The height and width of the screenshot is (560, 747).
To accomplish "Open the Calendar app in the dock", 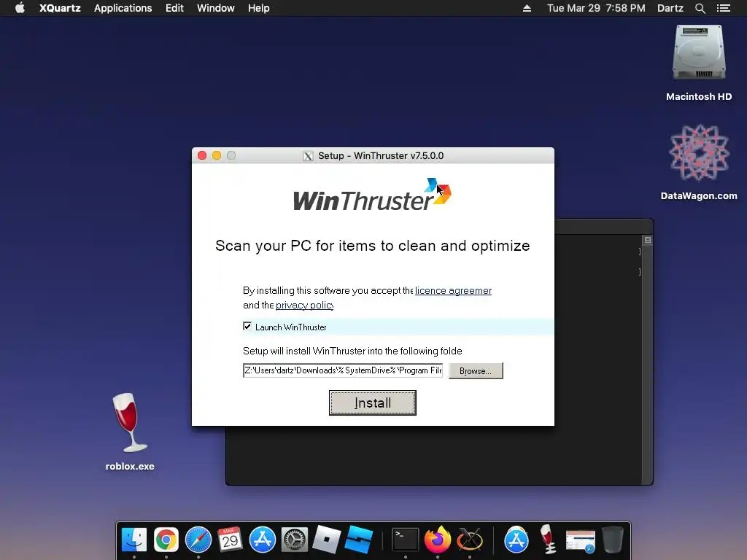I will pyautogui.click(x=230, y=540).
